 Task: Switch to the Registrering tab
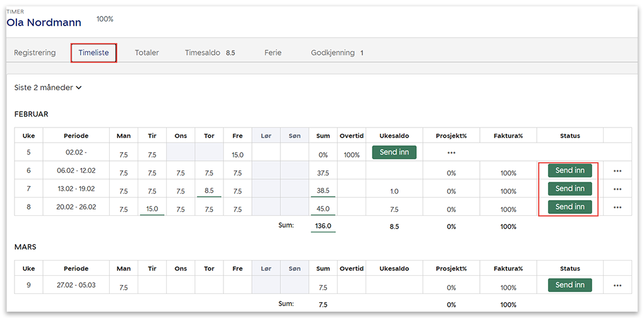click(x=35, y=53)
